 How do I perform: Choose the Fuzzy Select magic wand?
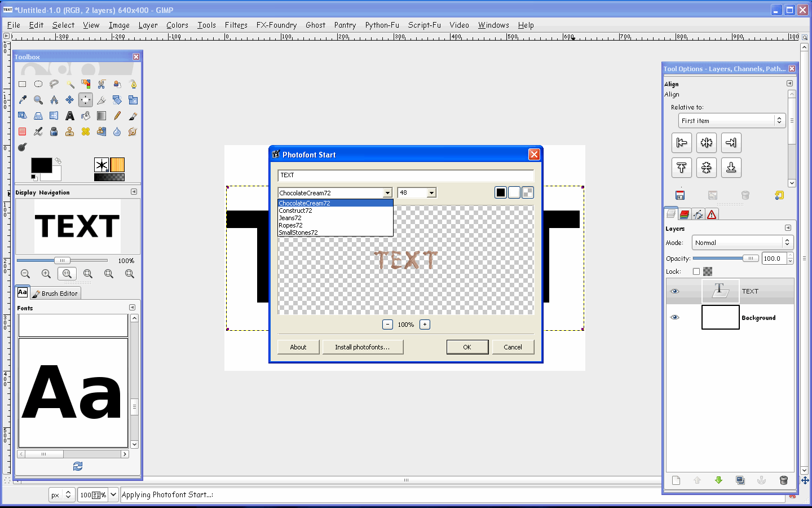(70, 84)
